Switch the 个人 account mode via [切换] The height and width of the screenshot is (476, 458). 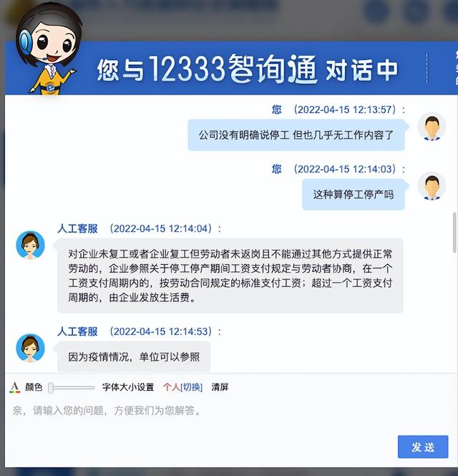click(191, 387)
